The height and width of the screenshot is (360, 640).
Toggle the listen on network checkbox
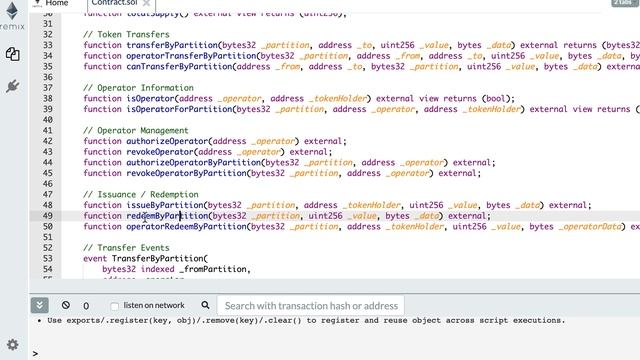click(115, 306)
